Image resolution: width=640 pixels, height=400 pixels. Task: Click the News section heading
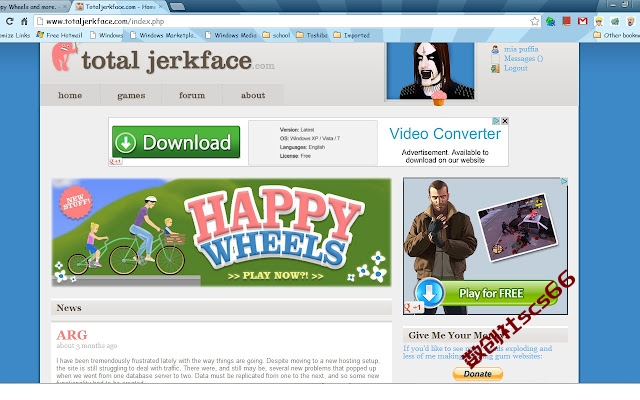pos(69,308)
